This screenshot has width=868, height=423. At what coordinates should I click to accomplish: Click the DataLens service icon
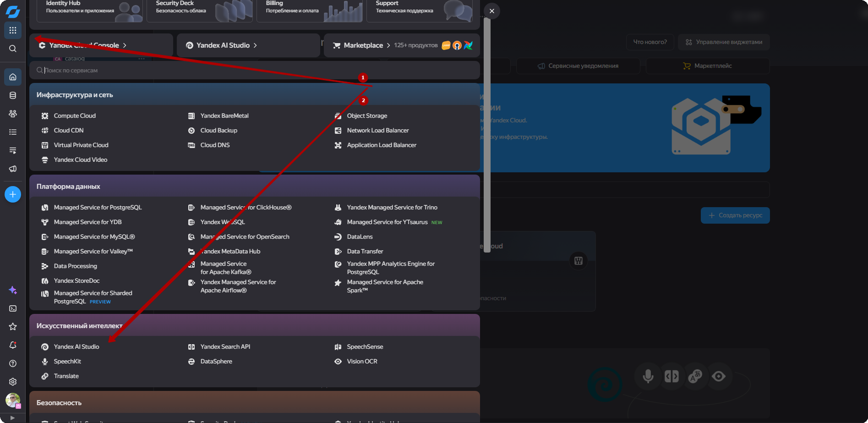338,237
